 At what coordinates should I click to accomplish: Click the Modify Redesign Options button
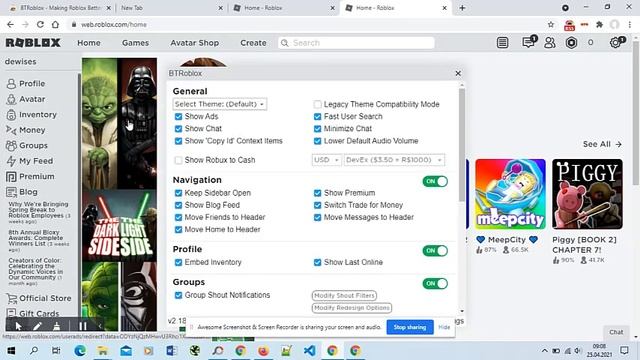coord(352,308)
